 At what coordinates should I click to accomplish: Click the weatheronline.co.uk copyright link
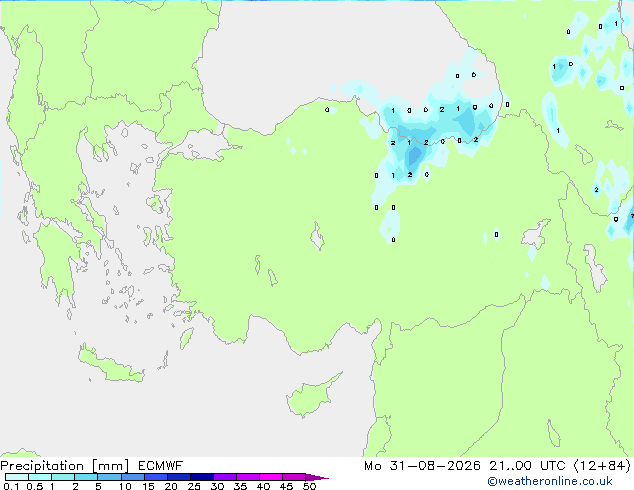coord(550,481)
